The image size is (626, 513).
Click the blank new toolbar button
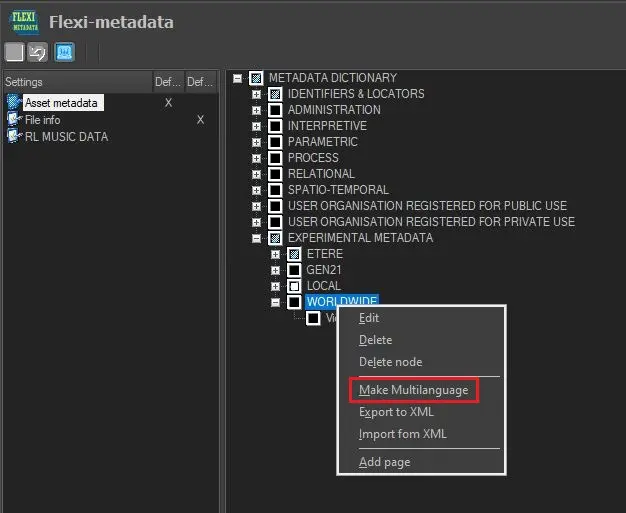pos(14,52)
